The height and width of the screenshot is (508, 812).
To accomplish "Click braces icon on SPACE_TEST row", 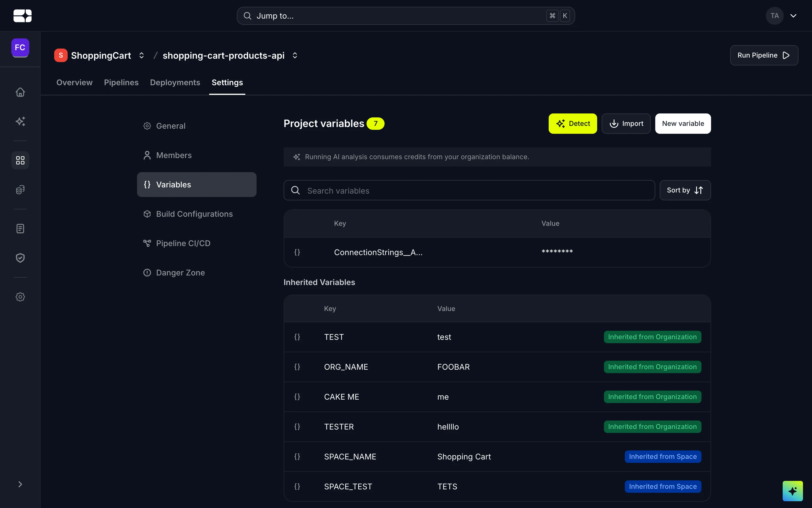I will 297,487.
